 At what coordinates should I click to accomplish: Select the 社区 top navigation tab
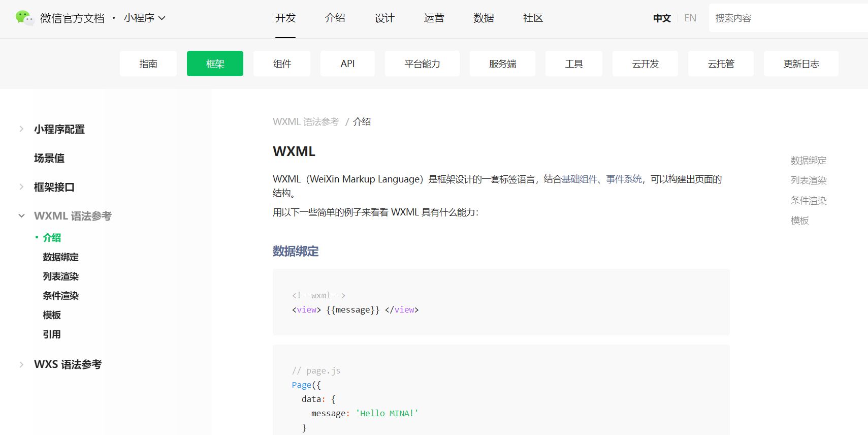click(x=533, y=18)
